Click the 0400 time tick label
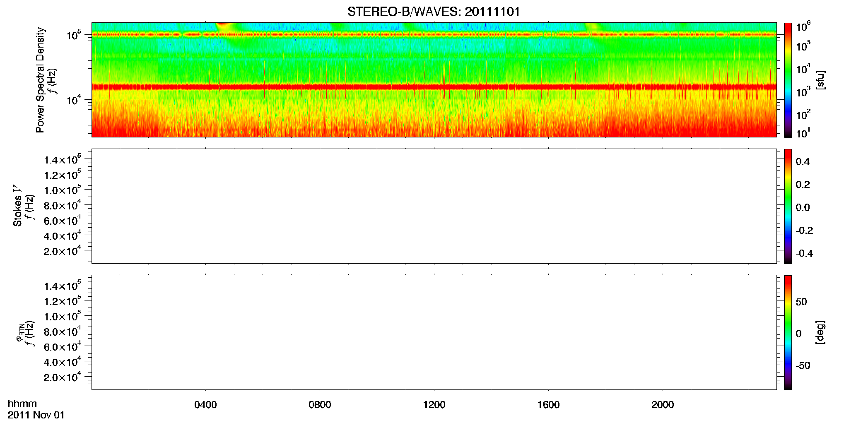Image resolution: width=868 pixels, height=447 pixels. (x=205, y=405)
